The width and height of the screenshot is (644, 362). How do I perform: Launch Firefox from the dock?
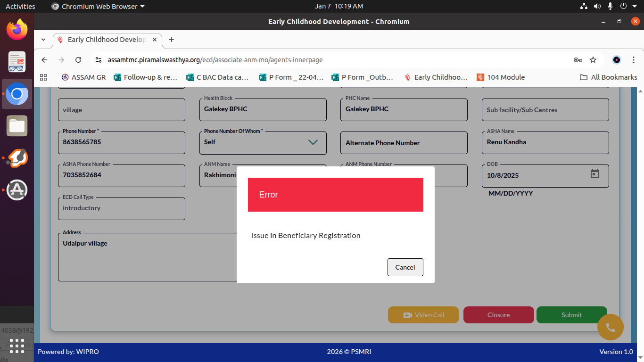(17, 30)
